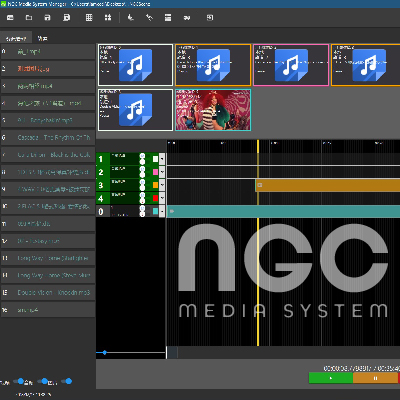Expand the dropdown arrow on track 3
Screen dimensions: 400x400
(162, 185)
